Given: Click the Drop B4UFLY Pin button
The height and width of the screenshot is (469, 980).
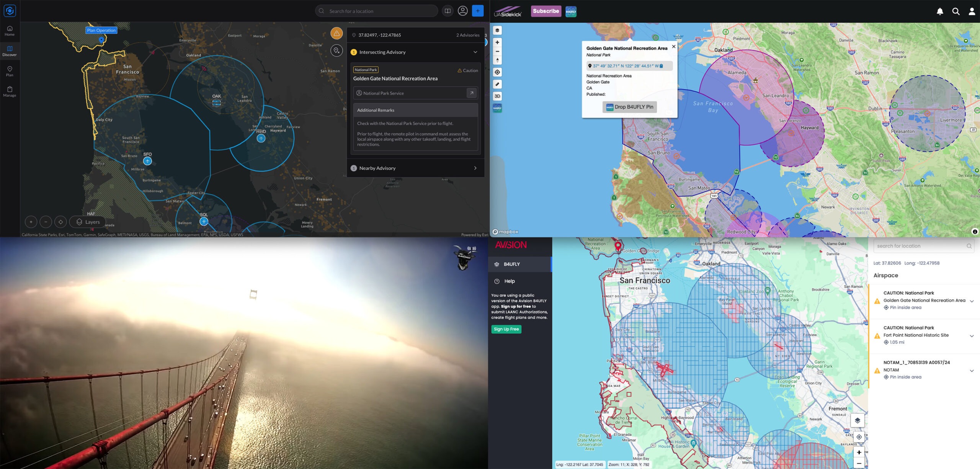Looking at the screenshot, I should coord(630,107).
